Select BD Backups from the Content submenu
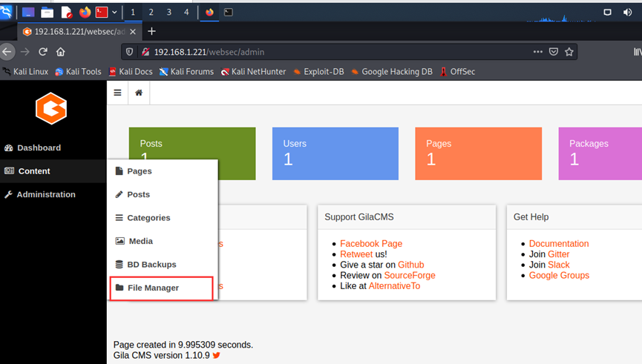The width and height of the screenshot is (642, 364). tap(163, 264)
